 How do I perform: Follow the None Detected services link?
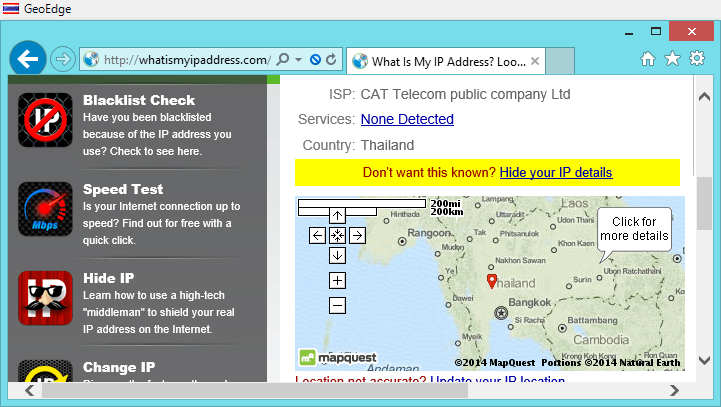tap(407, 119)
